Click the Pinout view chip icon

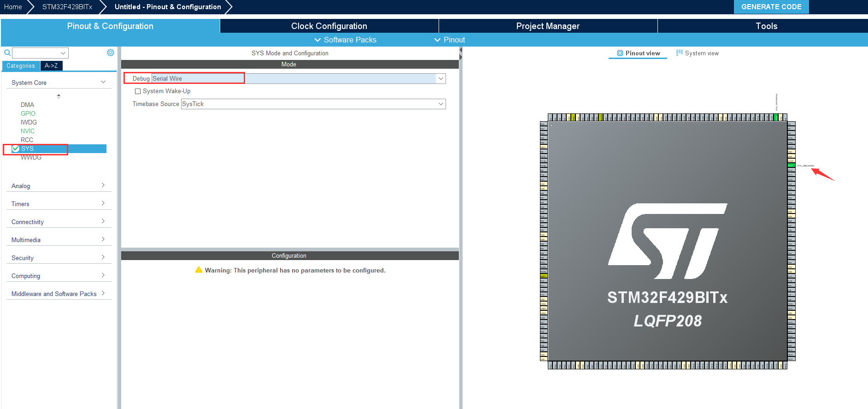coord(620,53)
